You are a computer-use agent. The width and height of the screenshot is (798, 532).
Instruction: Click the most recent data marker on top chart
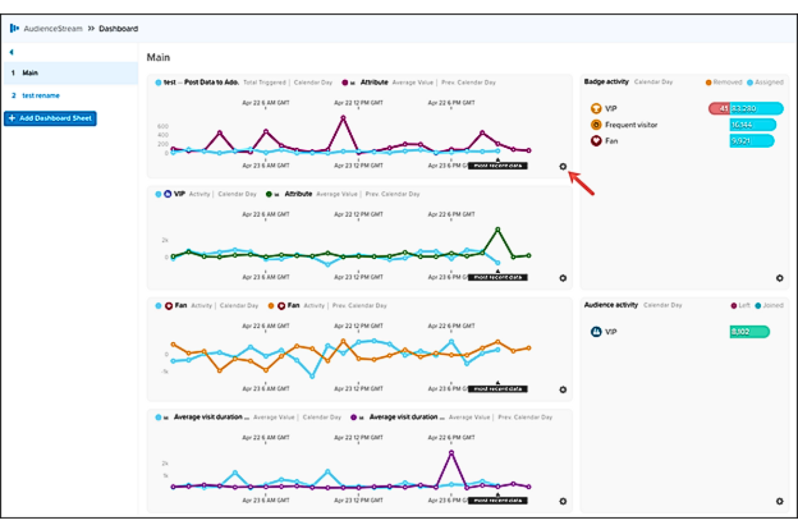(497, 162)
